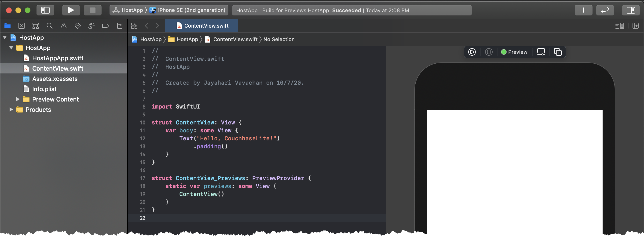The width and height of the screenshot is (644, 247).
Task: Toggle the left navigator panel
Action: click(x=45, y=10)
